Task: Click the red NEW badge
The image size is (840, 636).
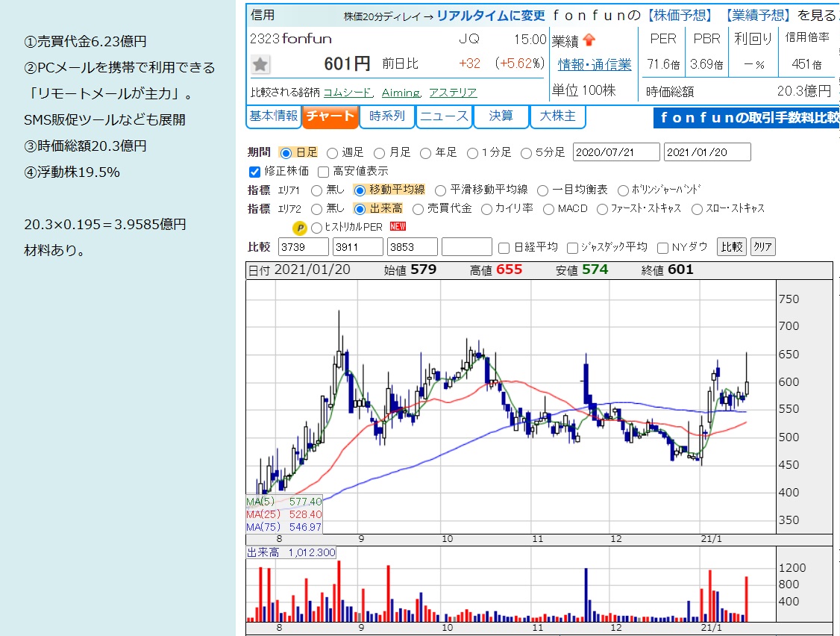Action: click(x=398, y=226)
